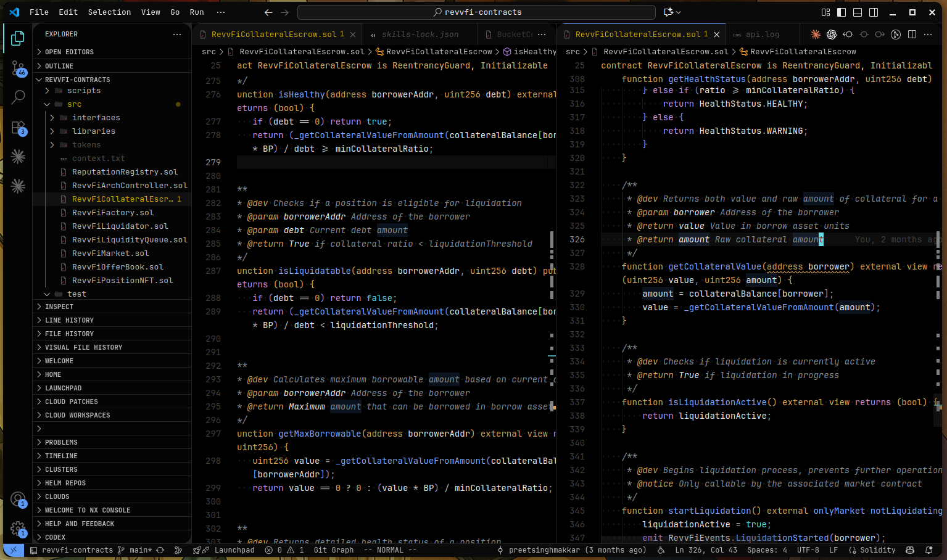Toggle the bottom panel visibility
This screenshot has height=560, width=947.
(x=858, y=12)
